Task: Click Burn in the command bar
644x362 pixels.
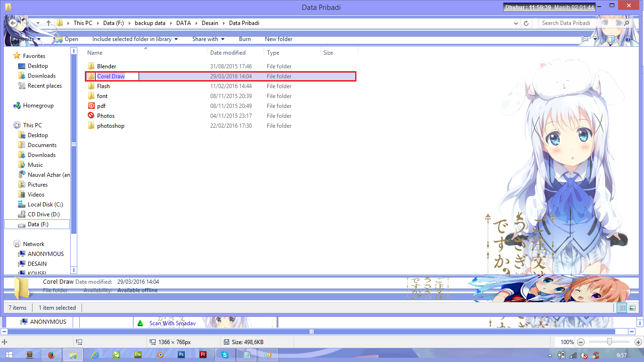Action: [245, 39]
